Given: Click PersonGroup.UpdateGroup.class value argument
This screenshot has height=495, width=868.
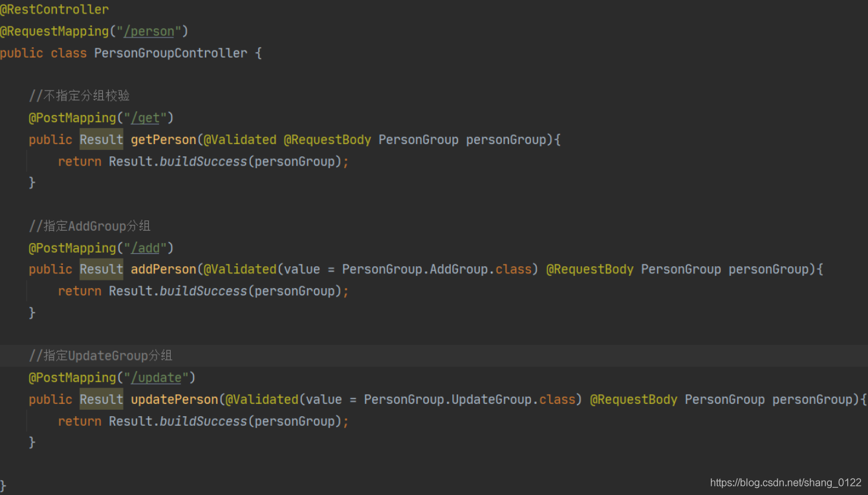Looking at the screenshot, I should 470,399.
